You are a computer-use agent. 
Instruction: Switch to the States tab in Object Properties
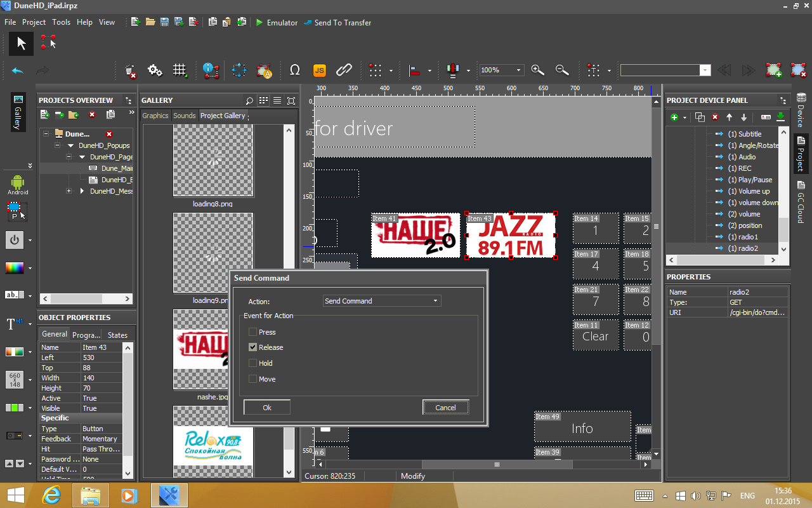pos(117,335)
